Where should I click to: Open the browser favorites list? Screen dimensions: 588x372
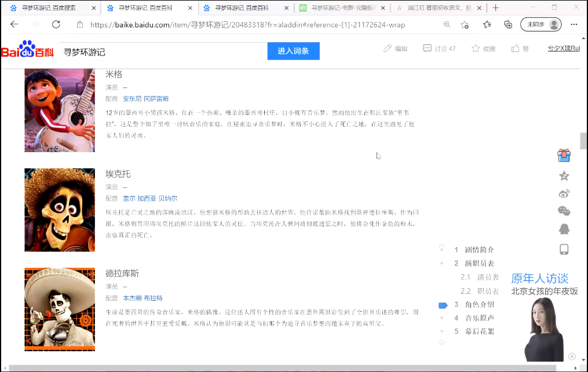click(487, 25)
